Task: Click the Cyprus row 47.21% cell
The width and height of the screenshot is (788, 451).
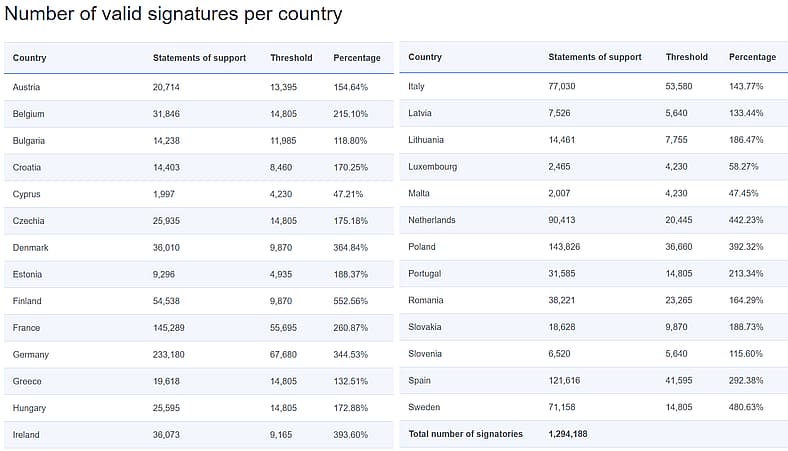Action: (348, 194)
